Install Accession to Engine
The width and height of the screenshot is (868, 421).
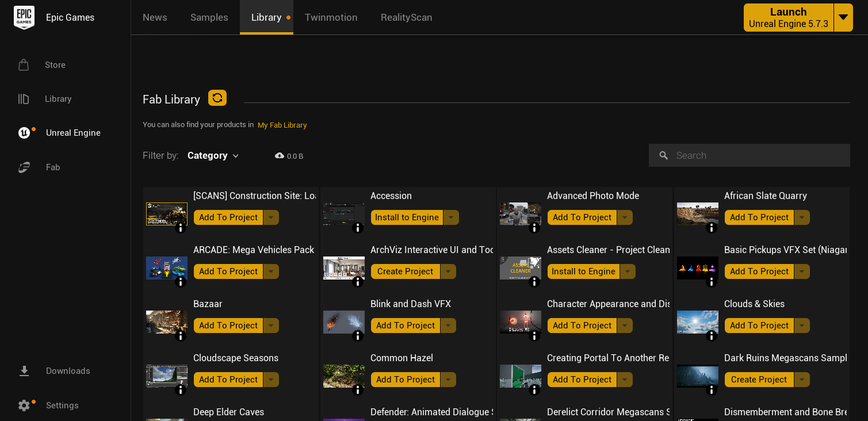point(407,217)
